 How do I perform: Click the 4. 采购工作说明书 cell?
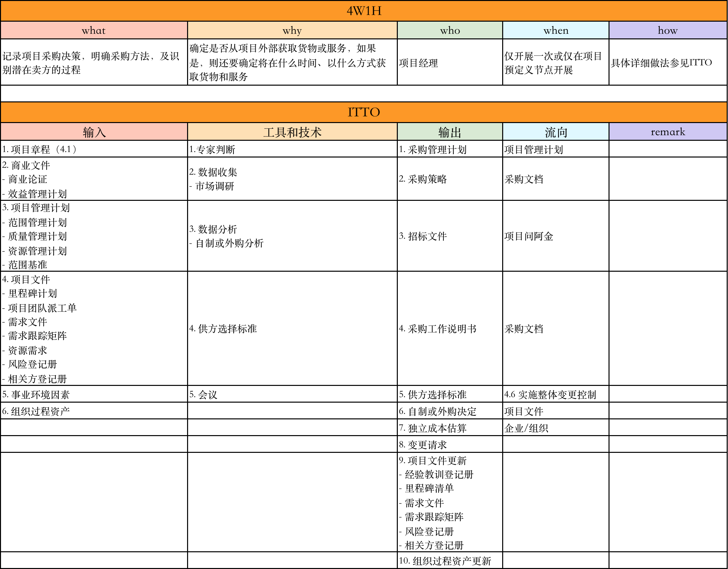tap(450, 329)
